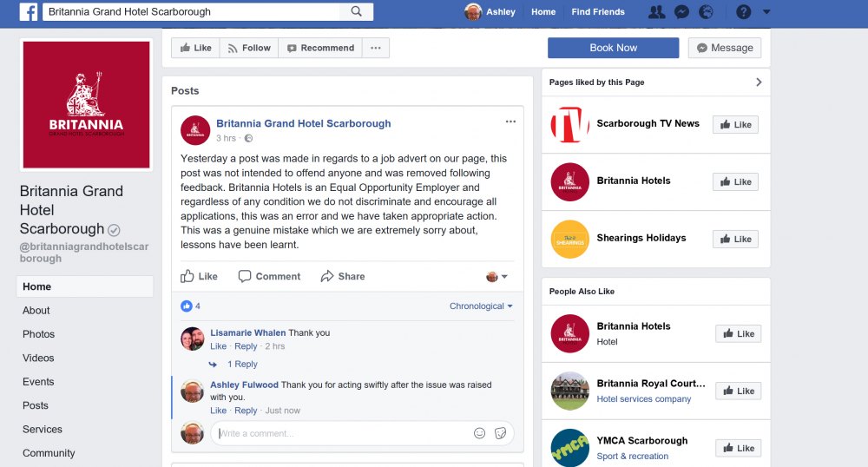The width and height of the screenshot is (868, 467).
Task: Click Ashley Fulwood's comment avatar
Action: [x=192, y=391]
